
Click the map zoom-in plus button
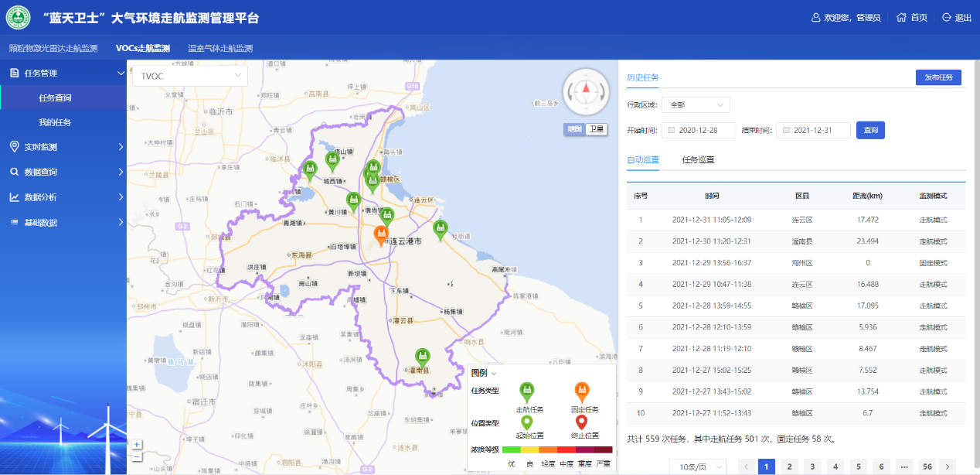[x=137, y=445]
